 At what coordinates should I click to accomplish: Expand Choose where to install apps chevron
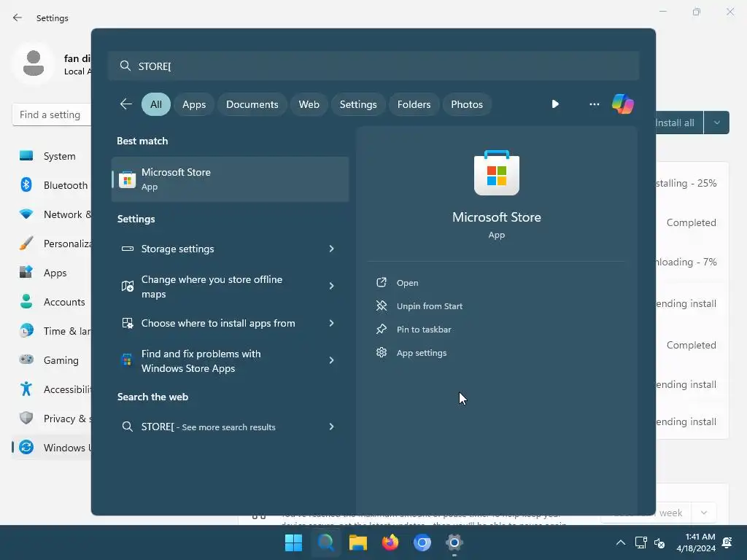point(331,323)
